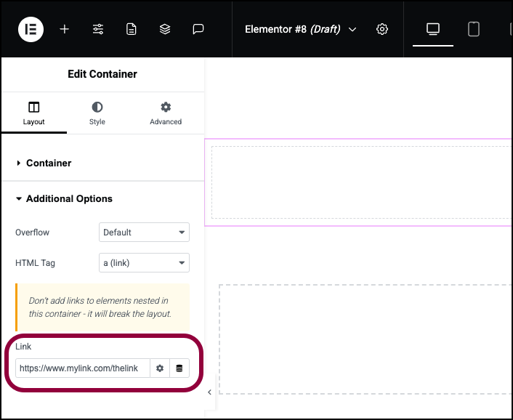This screenshot has height=420, width=513.
Task: Click the Link URL input field
Action: (x=82, y=368)
